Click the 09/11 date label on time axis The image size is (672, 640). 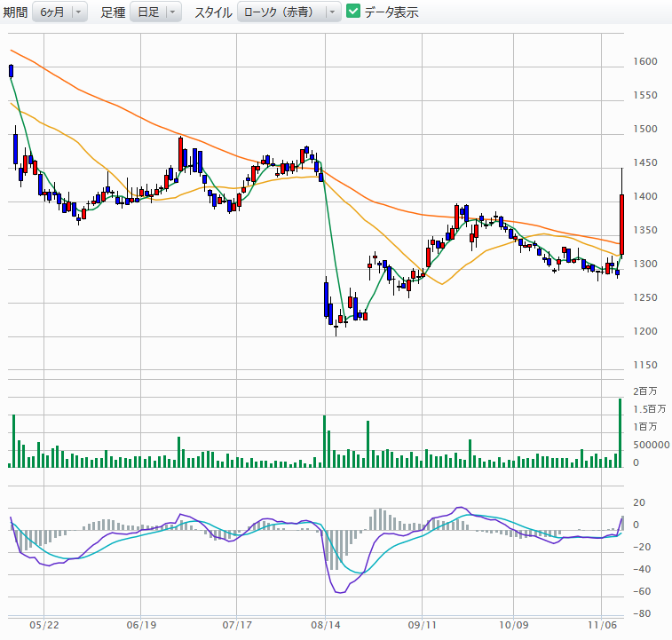click(x=420, y=626)
